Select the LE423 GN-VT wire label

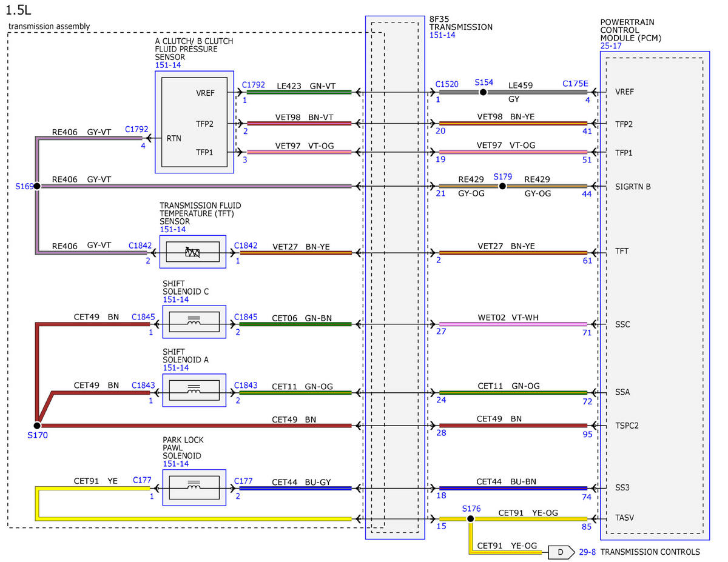(306, 86)
